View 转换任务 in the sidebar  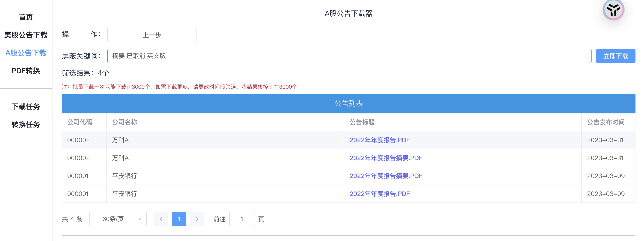pos(26,125)
